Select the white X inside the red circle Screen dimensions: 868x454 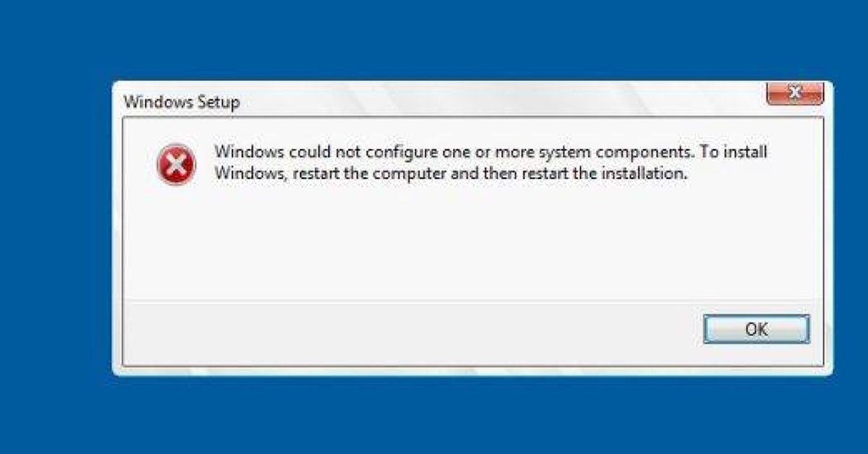174,164
